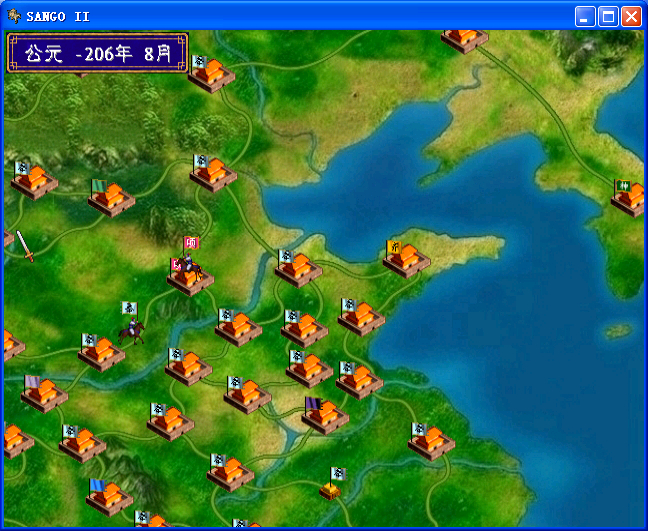Select the lone 秦 city on the southeast coast
Image resolution: width=648 pixels, height=531 pixels.
click(x=431, y=442)
